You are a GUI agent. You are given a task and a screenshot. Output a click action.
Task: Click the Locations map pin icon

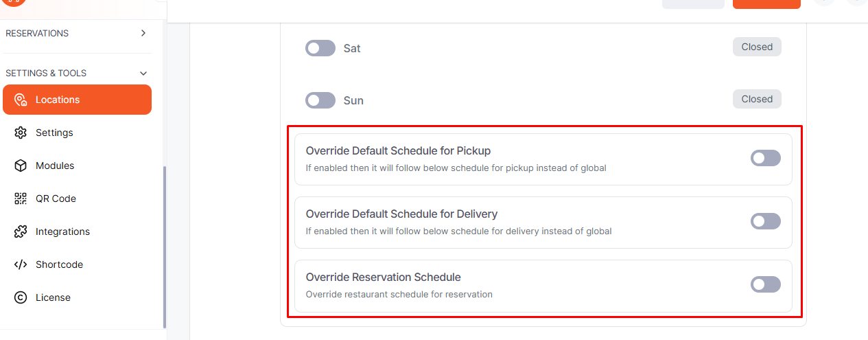click(x=21, y=100)
